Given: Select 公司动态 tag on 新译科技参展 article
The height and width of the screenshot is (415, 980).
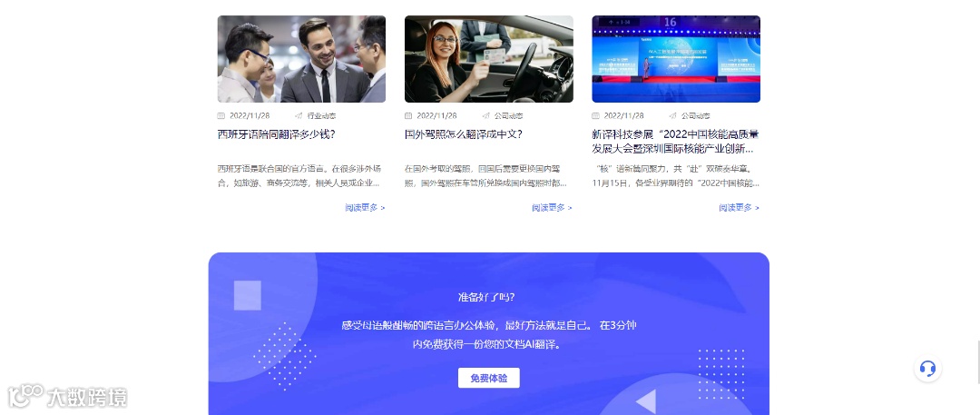Looking at the screenshot, I should pyautogui.click(x=696, y=116).
